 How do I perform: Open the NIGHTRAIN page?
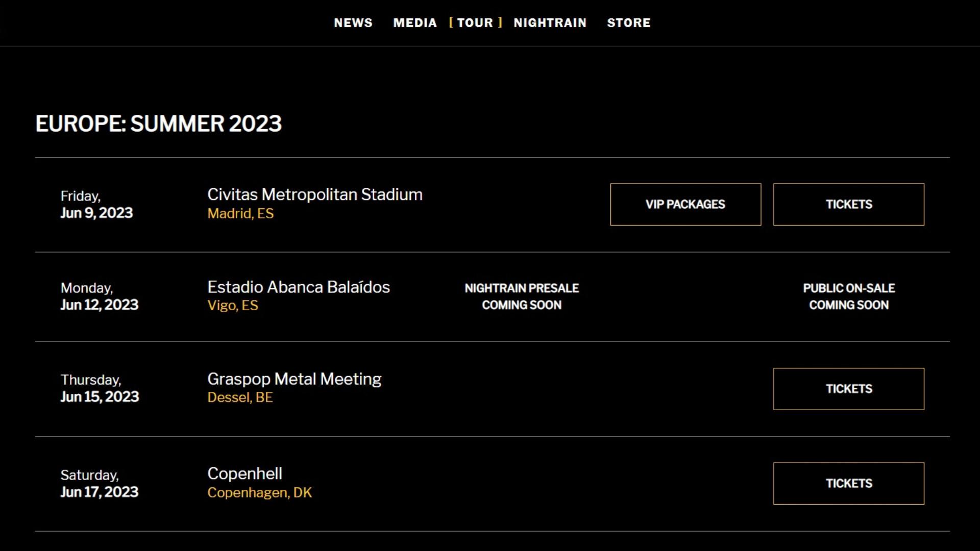click(550, 22)
